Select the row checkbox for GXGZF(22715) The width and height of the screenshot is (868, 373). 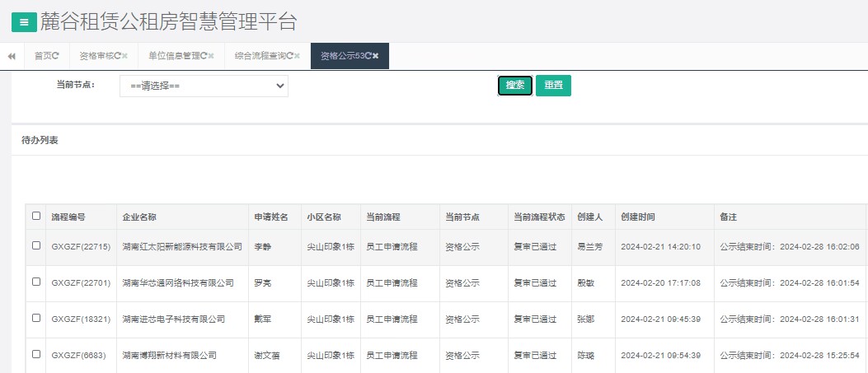coord(35,245)
